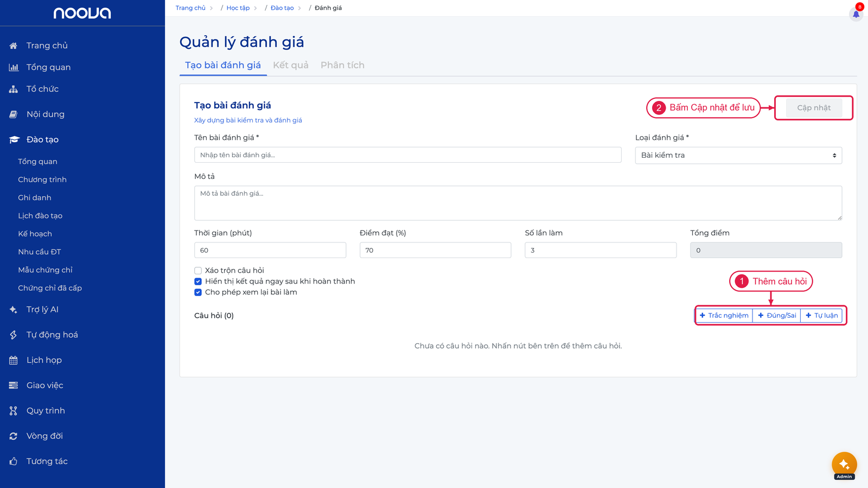The height and width of the screenshot is (488, 868).
Task: Click the Quy trình workflow icon
Action: [14, 411]
